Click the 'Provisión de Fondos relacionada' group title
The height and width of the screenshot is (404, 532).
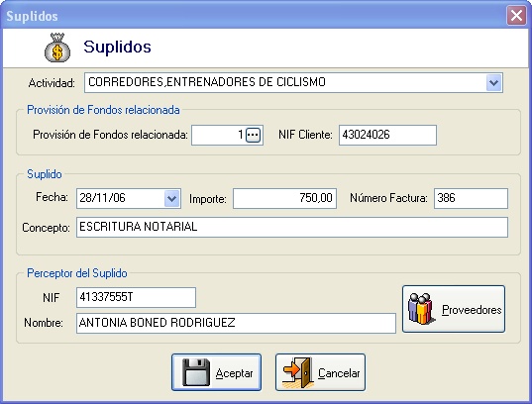103,110
